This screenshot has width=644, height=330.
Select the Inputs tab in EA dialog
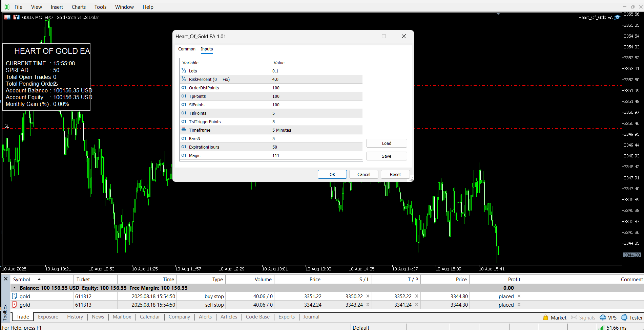click(207, 49)
